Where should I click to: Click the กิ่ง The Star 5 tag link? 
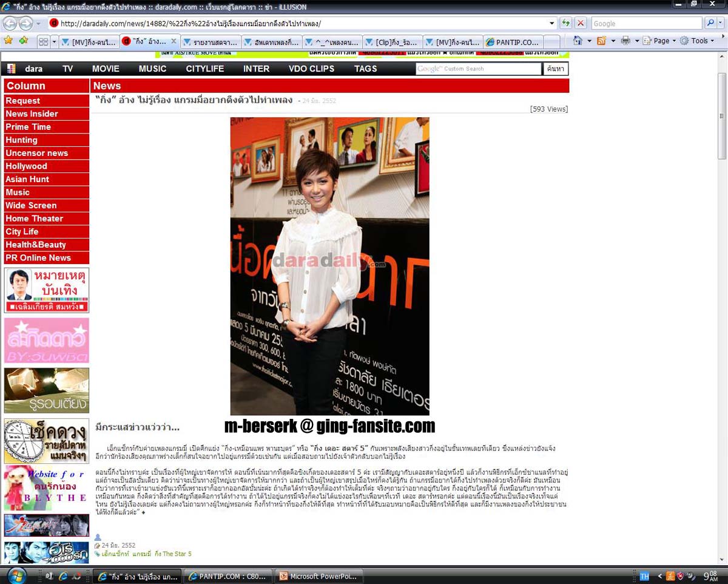click(x=173, y=554)
